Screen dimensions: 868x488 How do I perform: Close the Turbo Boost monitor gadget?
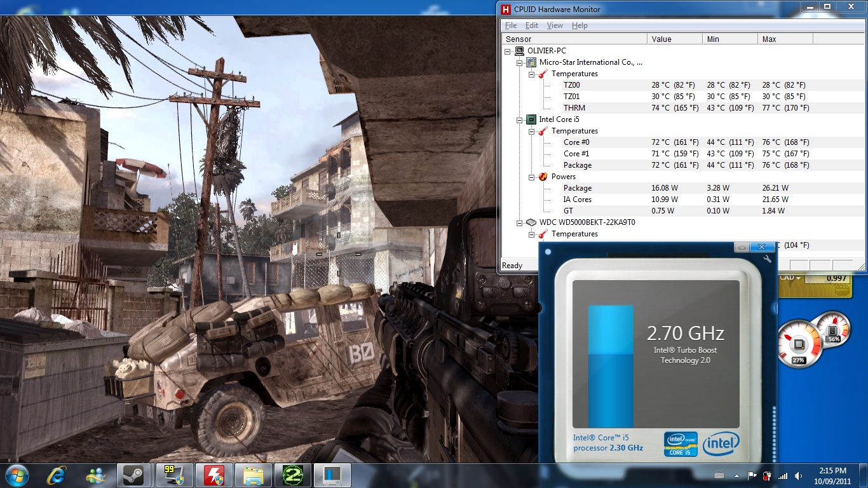(x=761, y=247)
